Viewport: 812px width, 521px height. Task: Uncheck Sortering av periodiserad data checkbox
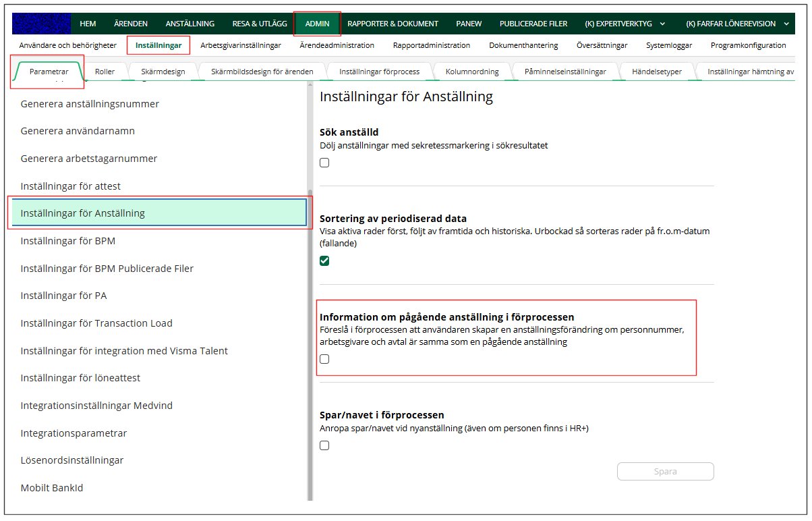(x=324, y=261)
